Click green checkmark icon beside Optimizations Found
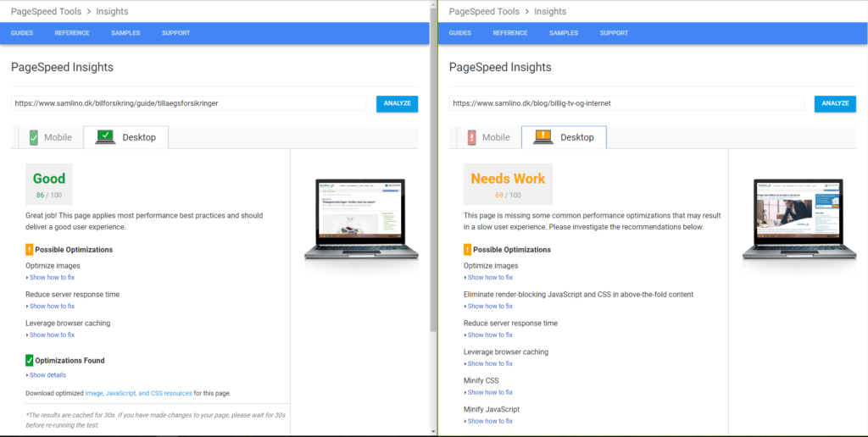The height and width of the screenshot is (437, 868). [x=30, y=360]
